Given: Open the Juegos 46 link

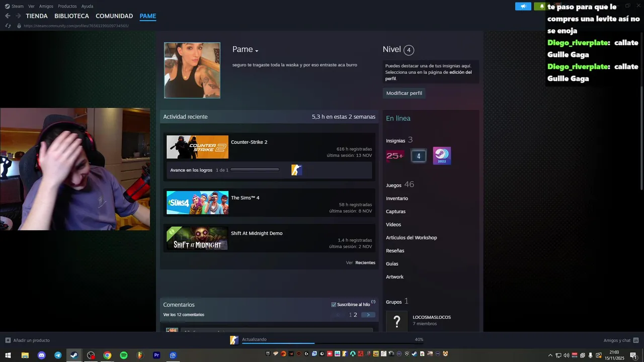Looking at the screenshot, I should pos(400,185).
